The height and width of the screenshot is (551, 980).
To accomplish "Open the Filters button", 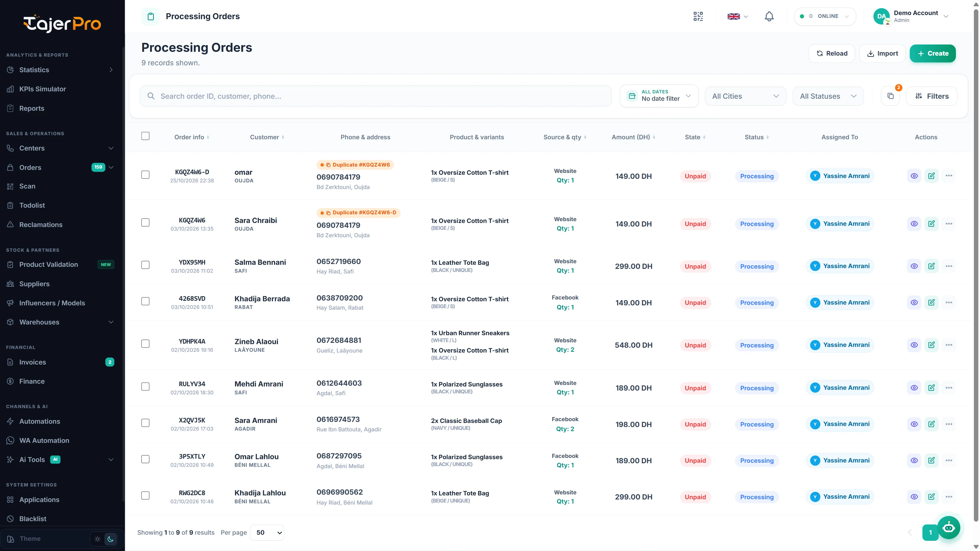I will click(x=932, y=96).
